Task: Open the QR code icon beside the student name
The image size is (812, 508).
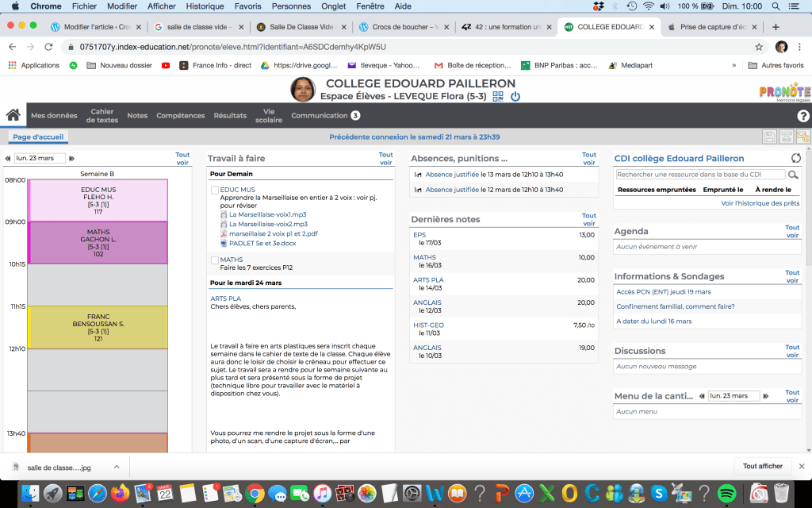Action: 498,97
